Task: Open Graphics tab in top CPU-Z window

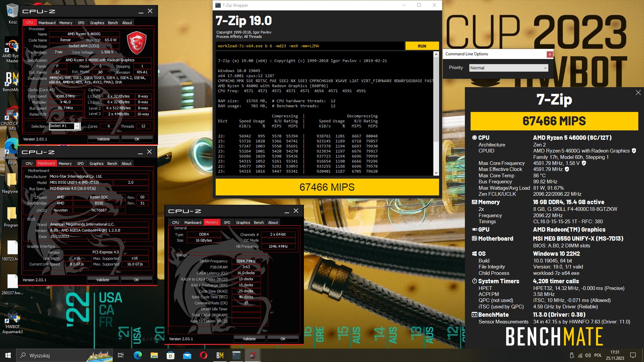Action: 97,23
